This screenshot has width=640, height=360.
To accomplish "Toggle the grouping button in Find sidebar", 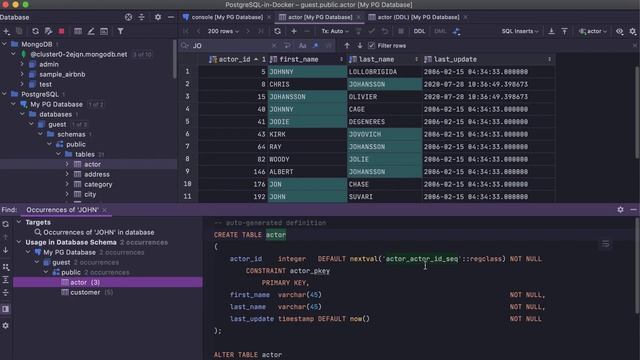I will point(5,267).
